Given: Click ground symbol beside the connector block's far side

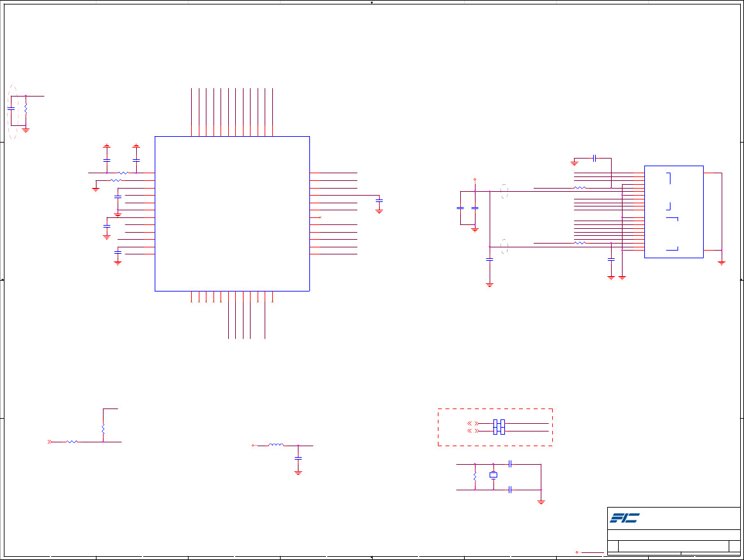Looking at the screenshot, I should 722,263.
